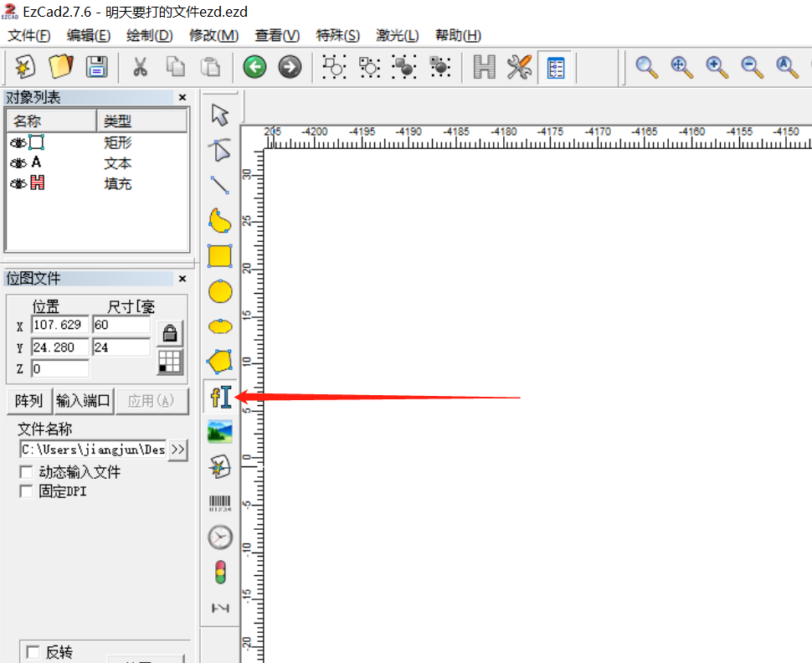Select the Circle drawing tool

[220, 291]
